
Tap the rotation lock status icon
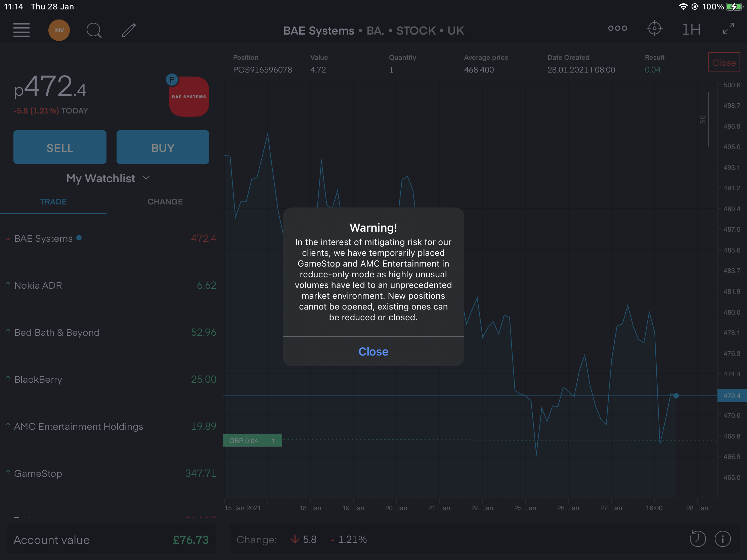click(695, 7)
